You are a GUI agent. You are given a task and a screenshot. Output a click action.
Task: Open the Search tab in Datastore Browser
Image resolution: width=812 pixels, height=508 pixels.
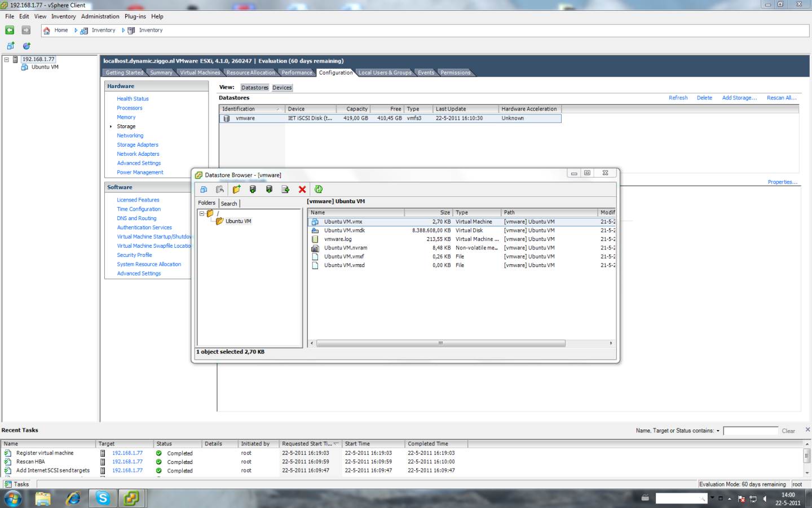point(229,203)
